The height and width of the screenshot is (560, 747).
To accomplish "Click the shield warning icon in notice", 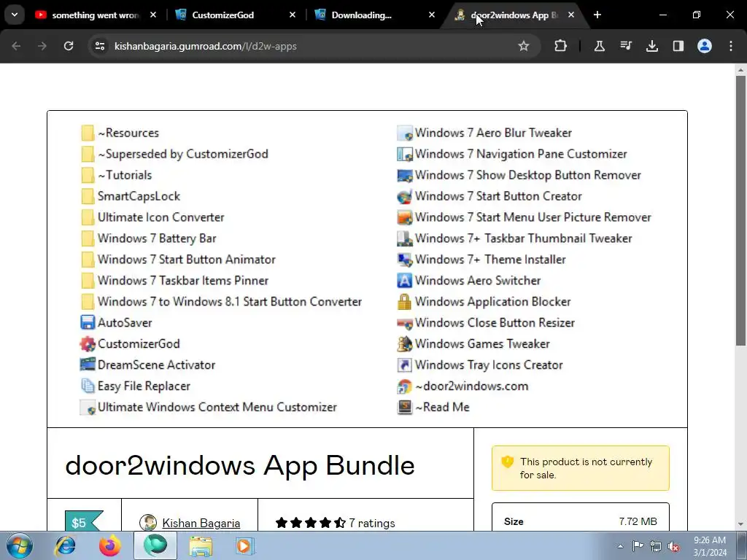I will [x=508, y=462].
